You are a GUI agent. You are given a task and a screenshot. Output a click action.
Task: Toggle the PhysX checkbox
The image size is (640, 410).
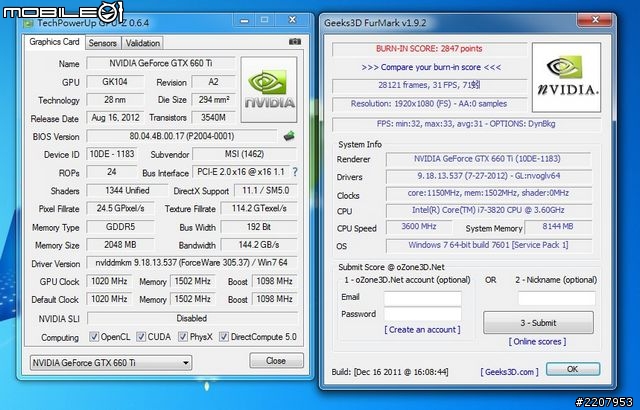(x=183, y=337)
